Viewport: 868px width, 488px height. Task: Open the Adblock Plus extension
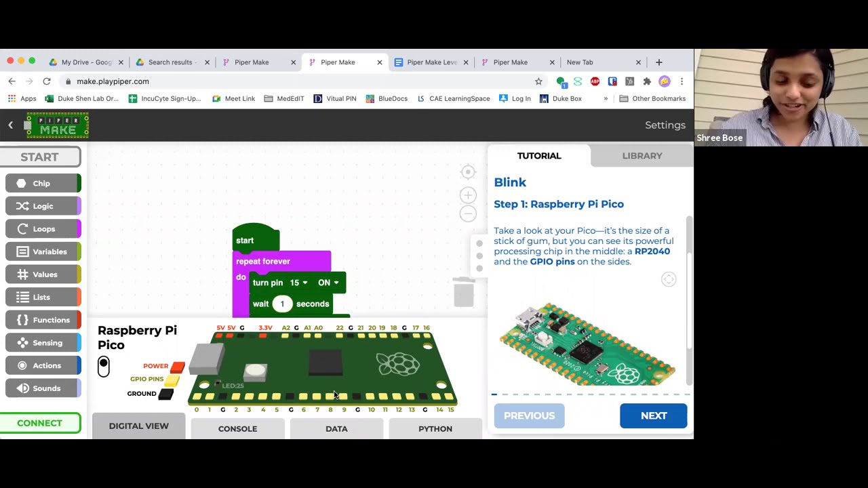click(595, 81)
